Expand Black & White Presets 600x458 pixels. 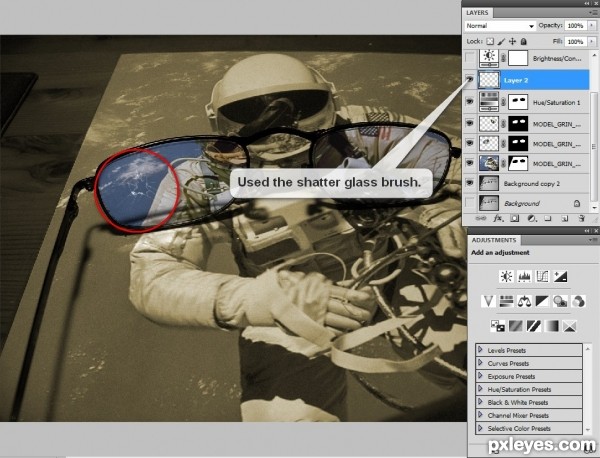pos(480,402)
